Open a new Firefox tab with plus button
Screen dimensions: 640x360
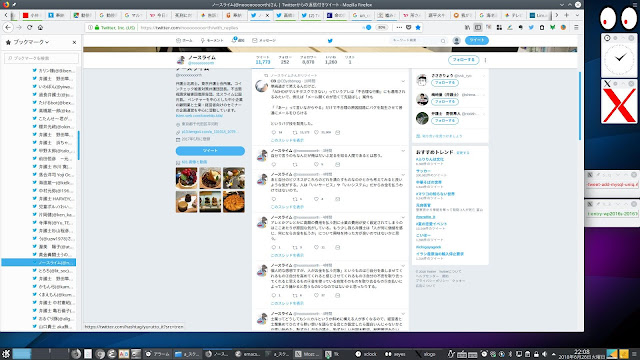pyautogui.click(x=567, y=15)
